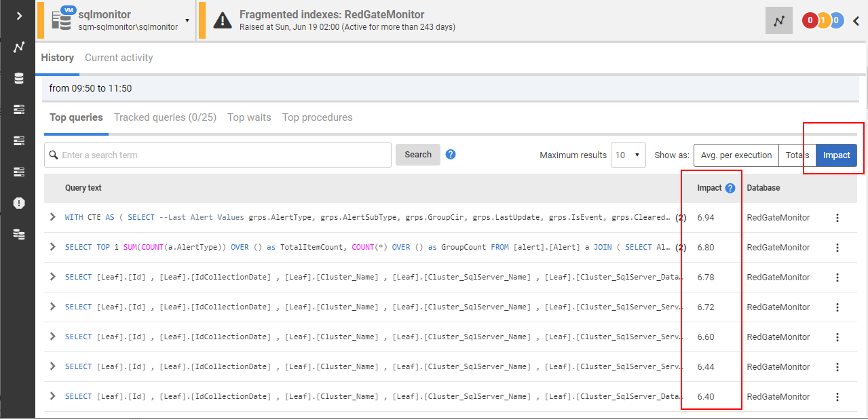This screenshot has height=420, width=868.
Task: Click the database icon in left sidebar
Action: [19, 79]
